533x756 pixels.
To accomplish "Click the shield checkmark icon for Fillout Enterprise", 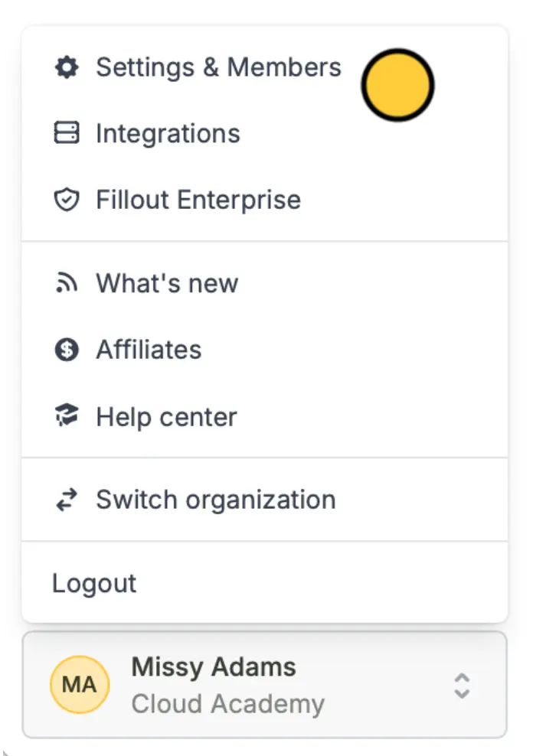I will pos(67,200).
